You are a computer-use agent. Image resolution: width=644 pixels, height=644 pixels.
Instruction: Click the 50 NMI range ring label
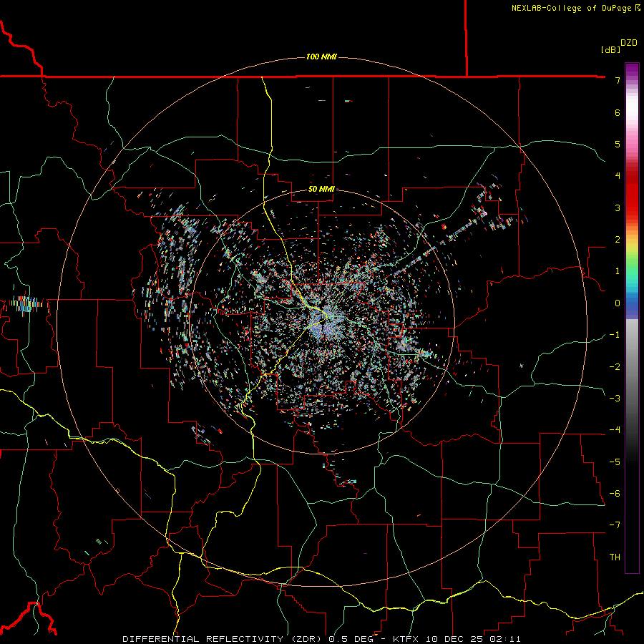[x=321, y=189]
